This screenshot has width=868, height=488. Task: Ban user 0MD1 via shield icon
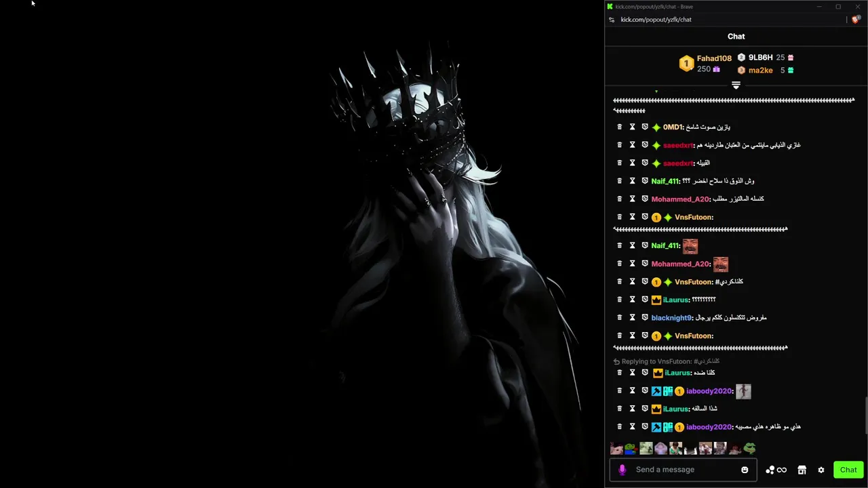[645, 127]
